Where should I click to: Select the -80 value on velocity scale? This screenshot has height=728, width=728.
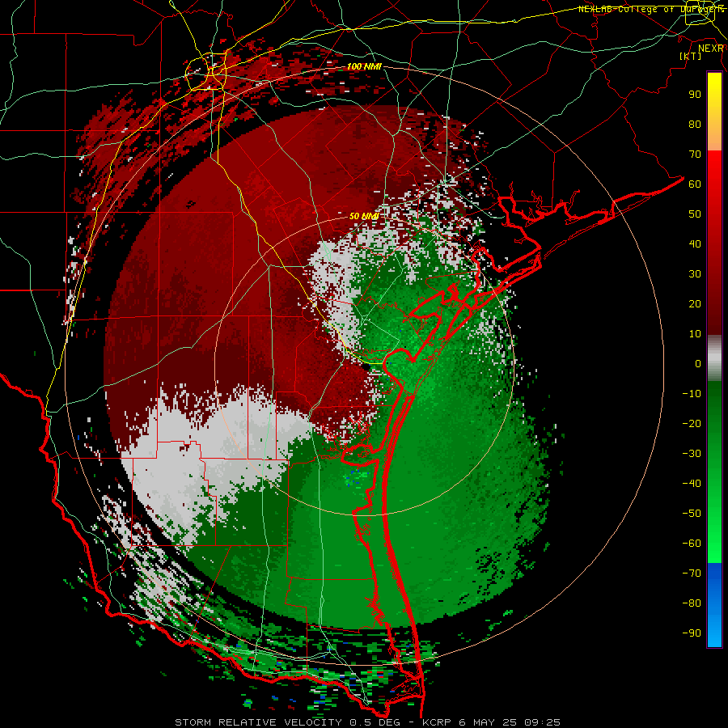coord(692,603)
